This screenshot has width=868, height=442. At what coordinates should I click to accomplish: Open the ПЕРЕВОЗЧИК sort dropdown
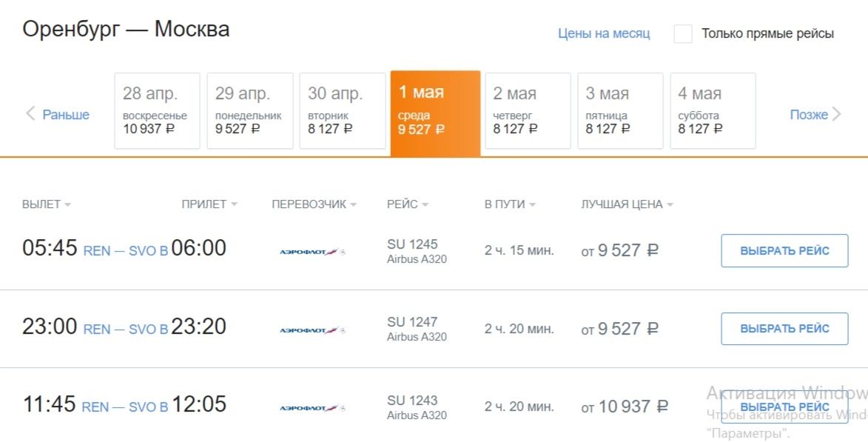point(314,204)
